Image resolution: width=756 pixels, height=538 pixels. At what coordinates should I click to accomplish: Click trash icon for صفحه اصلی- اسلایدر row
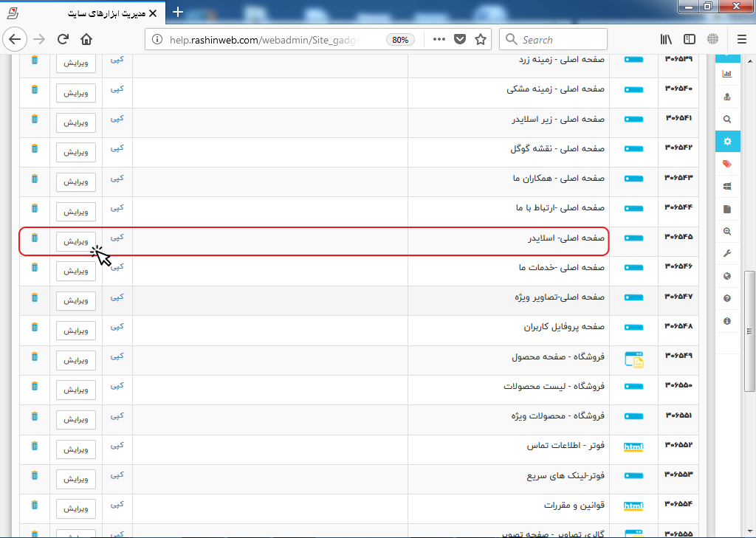coord(34,238)
